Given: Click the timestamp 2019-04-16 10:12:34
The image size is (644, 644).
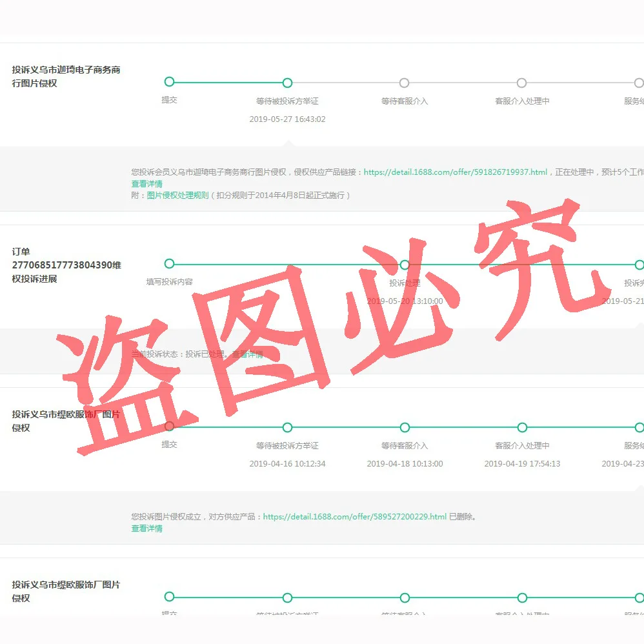Looking at the screenshot, I should tap(288, 464).
